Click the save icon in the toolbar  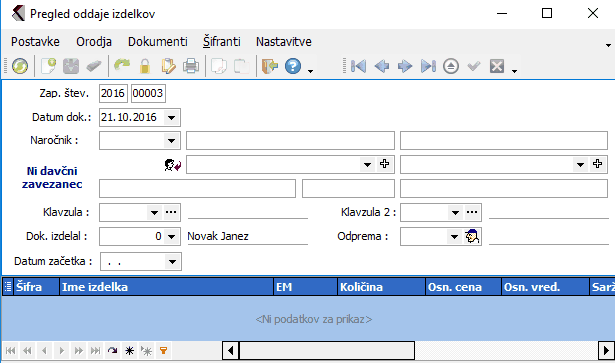tap(71, 66)
